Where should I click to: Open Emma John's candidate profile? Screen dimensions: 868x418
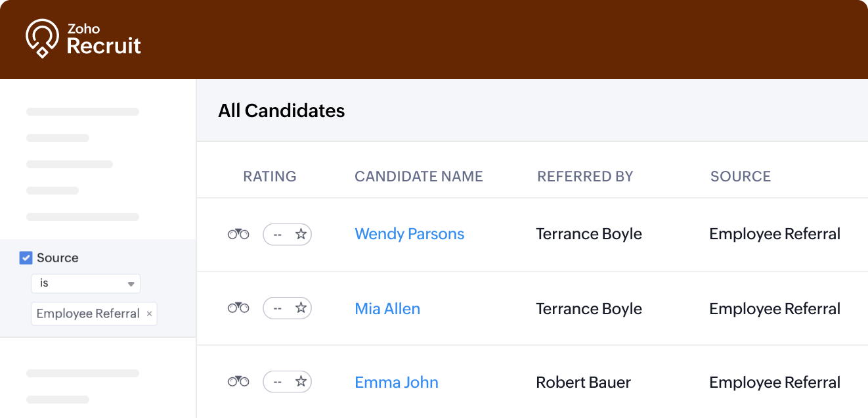tap(396, 382)
